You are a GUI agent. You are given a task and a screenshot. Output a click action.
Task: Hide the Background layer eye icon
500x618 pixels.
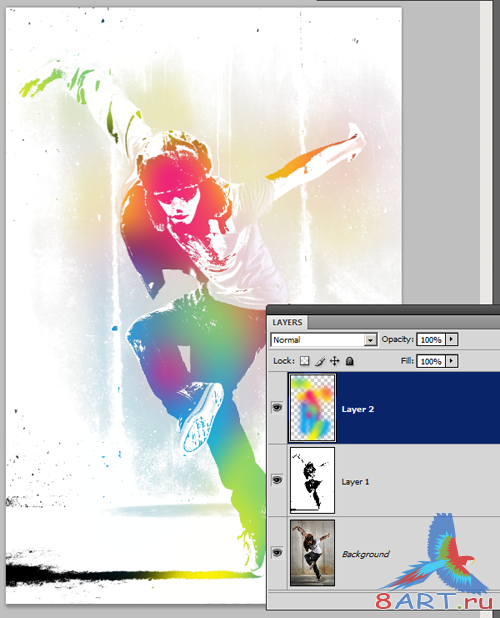tap(277, 553)
